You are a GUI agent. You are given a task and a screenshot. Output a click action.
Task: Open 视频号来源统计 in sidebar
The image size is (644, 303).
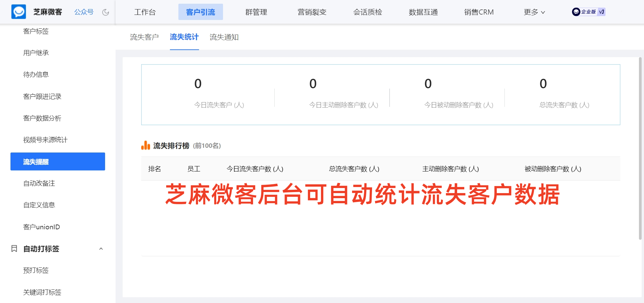click(45, 140)
